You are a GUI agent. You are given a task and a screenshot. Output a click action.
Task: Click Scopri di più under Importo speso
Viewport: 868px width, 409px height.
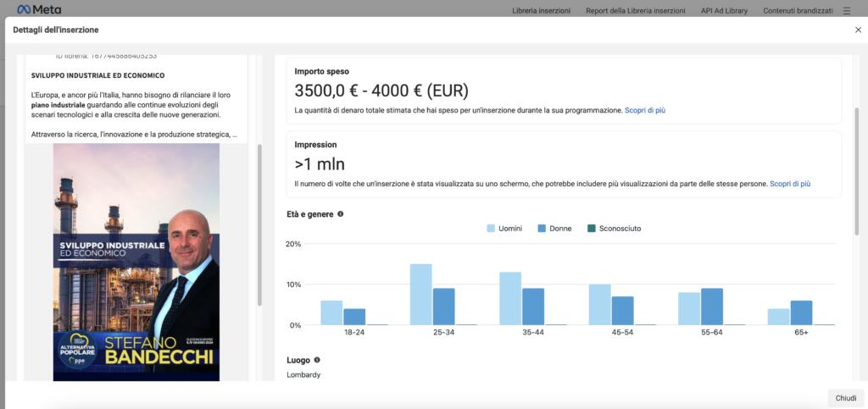coord(645,111)
